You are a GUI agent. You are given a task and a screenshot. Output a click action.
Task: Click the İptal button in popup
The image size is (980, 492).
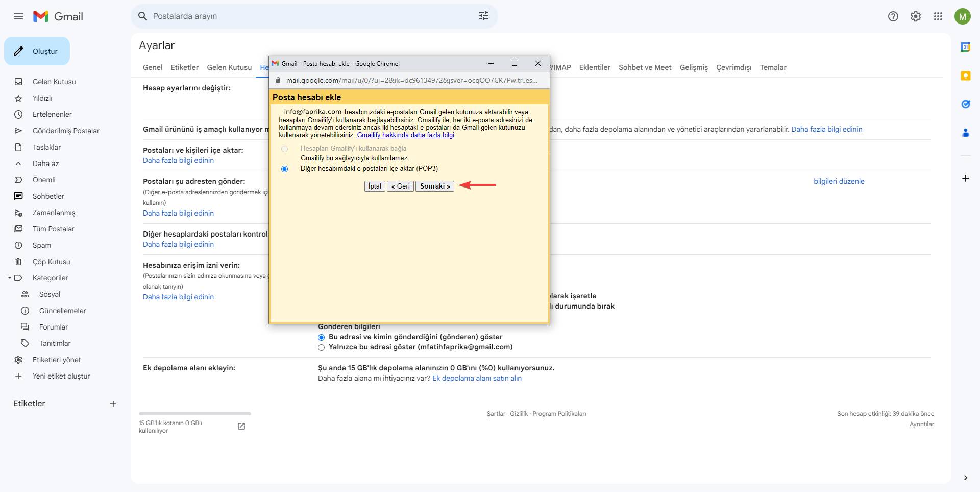375,186
